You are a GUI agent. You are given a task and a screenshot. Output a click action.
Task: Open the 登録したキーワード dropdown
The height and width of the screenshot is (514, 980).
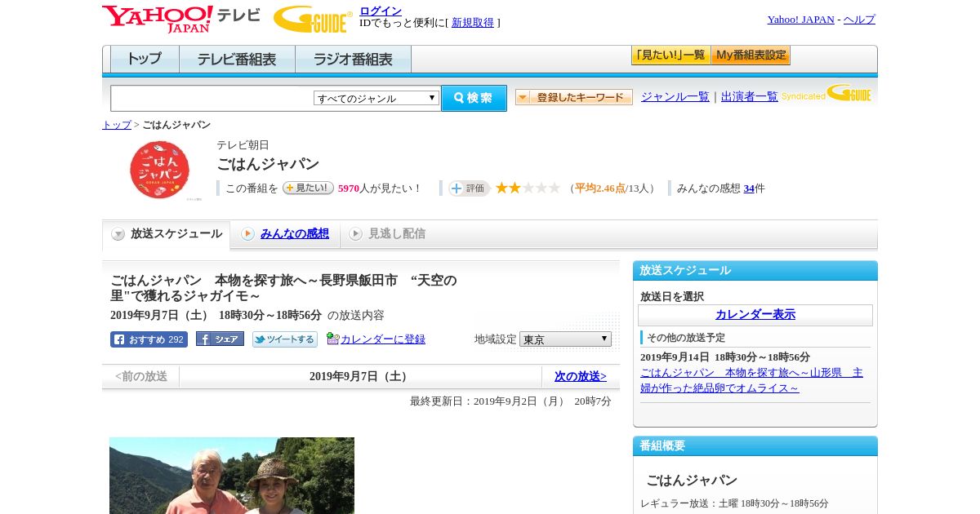click(574, 97)
